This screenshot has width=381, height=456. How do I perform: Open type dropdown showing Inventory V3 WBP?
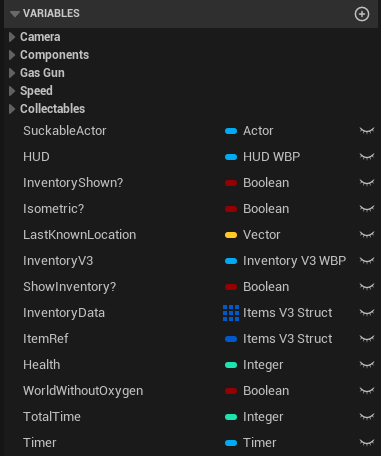tap(286, 261)
